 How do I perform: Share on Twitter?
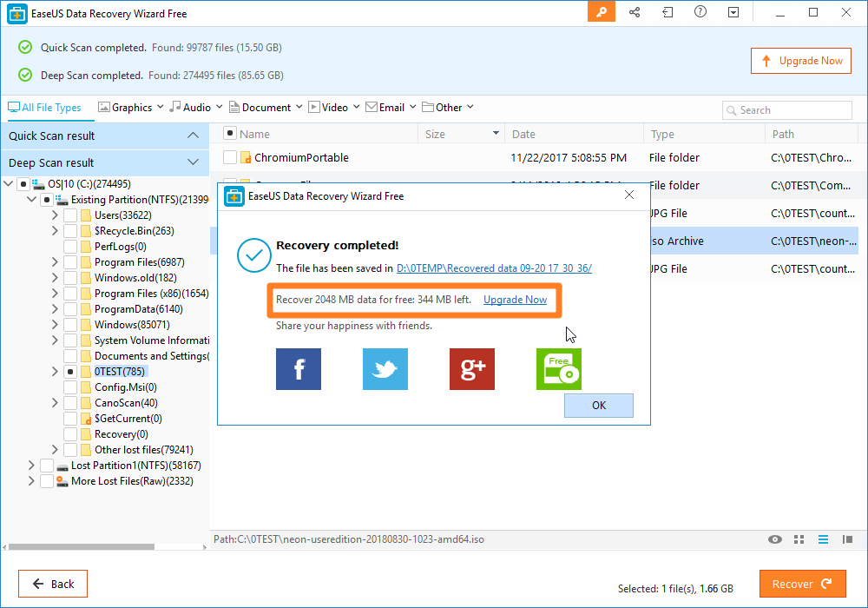385,369
